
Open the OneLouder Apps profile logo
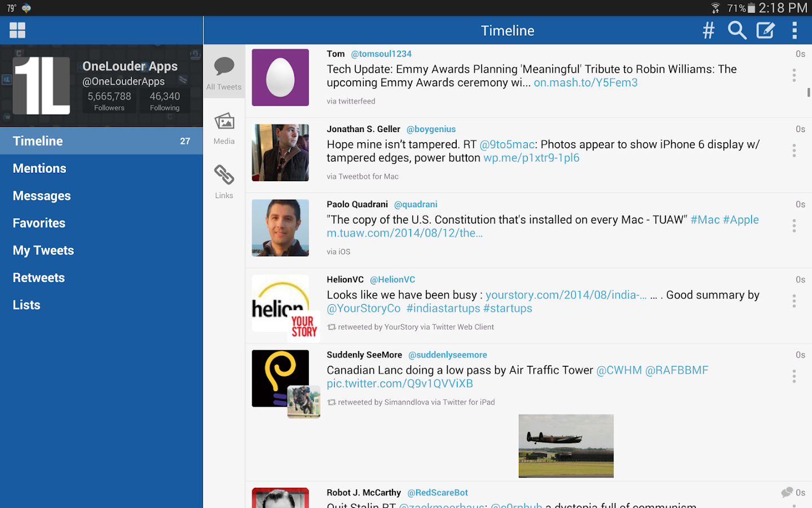pyautogui.click(x=42, y=86)
